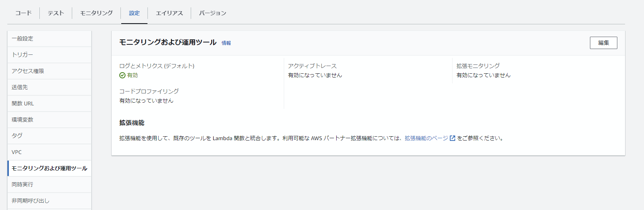Select the 設定 tab
Image resolution: width=644 pixels, height=210 pixels.
click(134, 13)
